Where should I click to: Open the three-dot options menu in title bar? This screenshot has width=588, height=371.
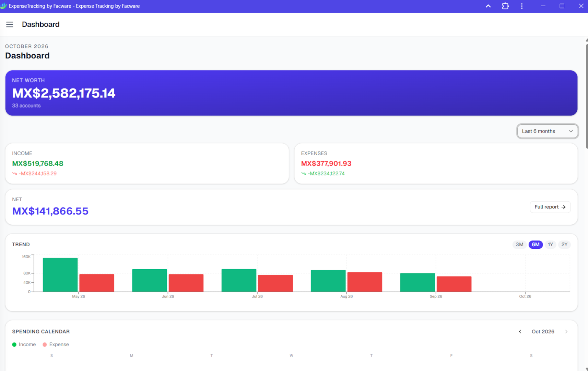(x=522, y=6)
